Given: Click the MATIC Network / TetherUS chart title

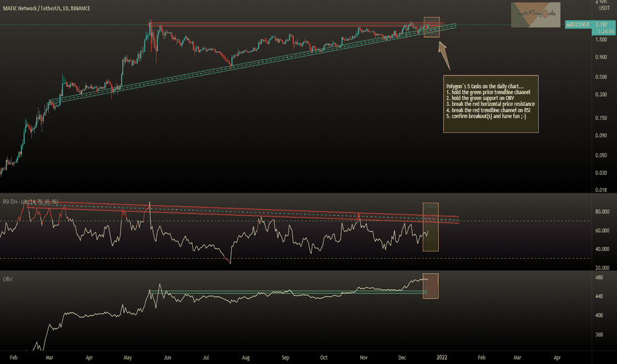Looking at the screenshot, I should (x=46, y=8).
